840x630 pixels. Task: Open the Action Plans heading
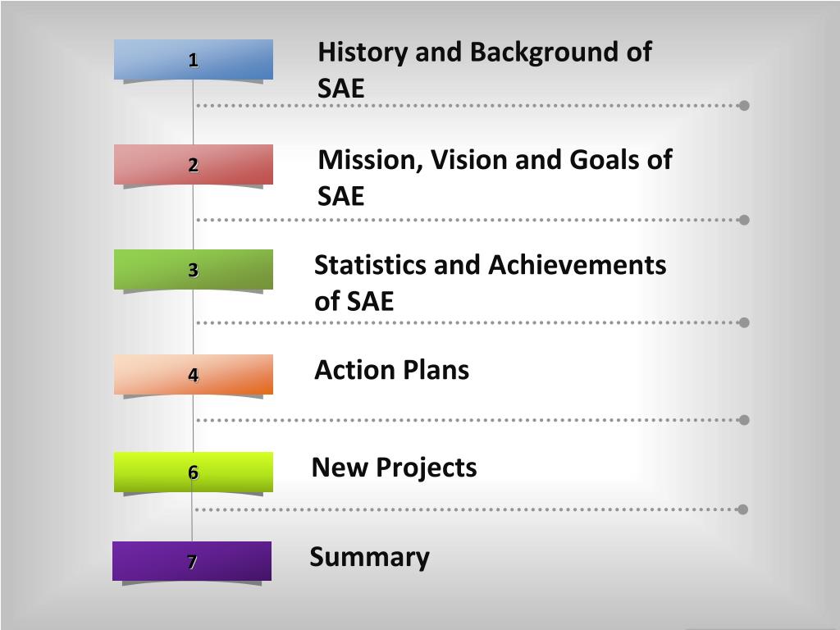pyautogui.click(x=391, y=370)
